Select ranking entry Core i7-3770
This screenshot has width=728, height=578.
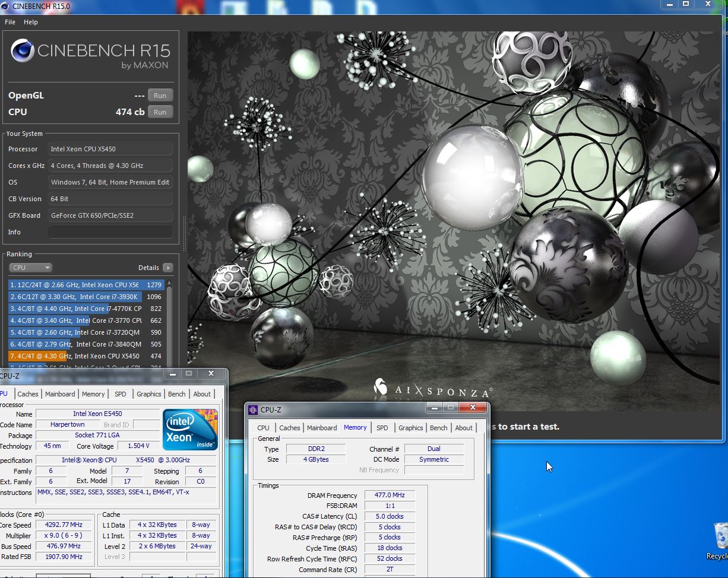click(x=86, y=320)
